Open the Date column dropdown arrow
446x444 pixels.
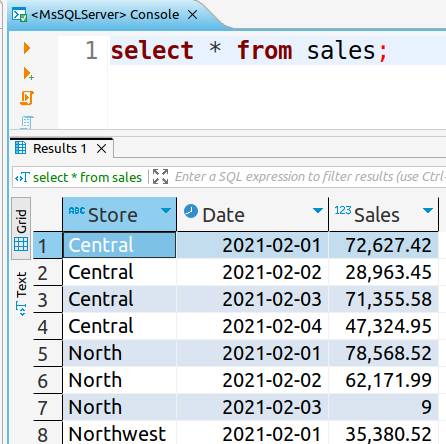click(318, 210)
